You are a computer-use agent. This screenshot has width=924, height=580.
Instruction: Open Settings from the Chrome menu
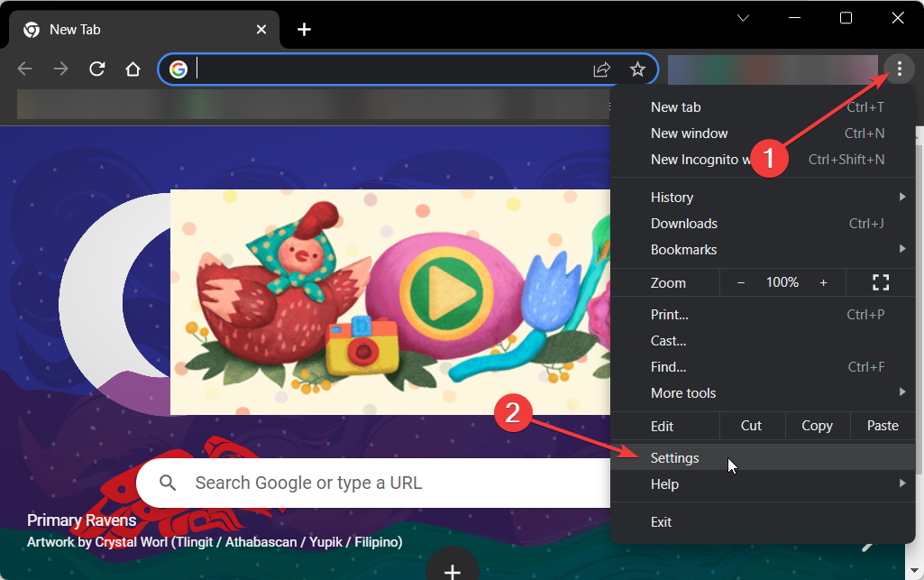763,458
